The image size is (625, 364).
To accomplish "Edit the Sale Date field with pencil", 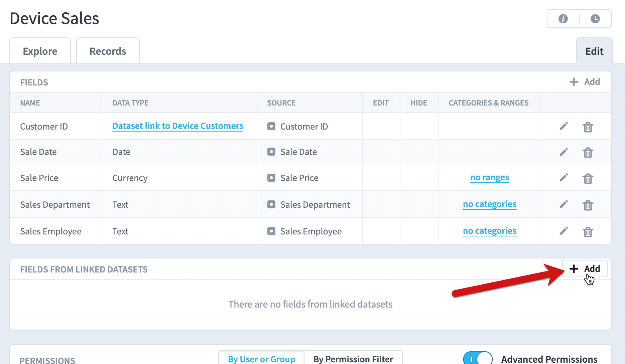I will click(564, 152).
